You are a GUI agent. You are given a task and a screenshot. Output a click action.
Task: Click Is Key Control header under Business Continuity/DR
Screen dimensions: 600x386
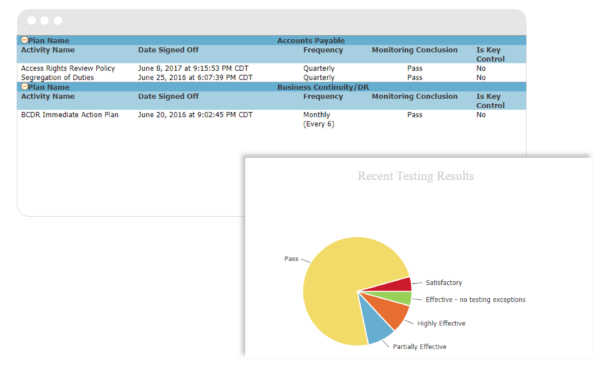[490, 101]
